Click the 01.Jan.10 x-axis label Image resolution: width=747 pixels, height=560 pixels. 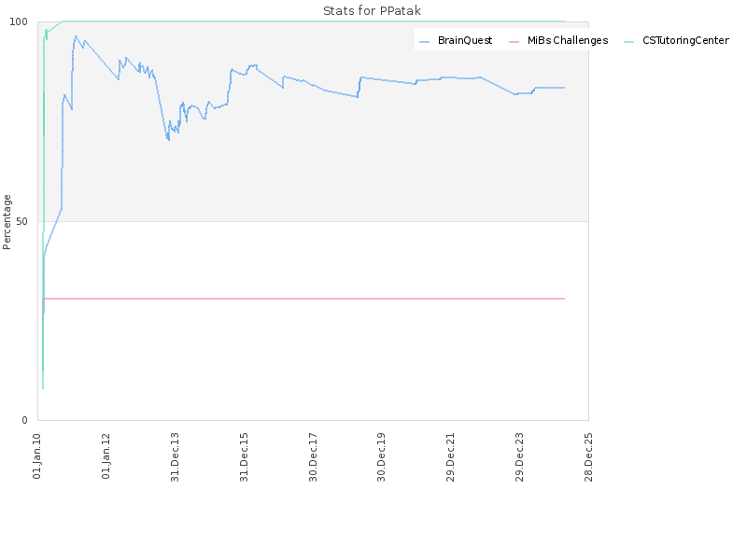click(37, 455)
